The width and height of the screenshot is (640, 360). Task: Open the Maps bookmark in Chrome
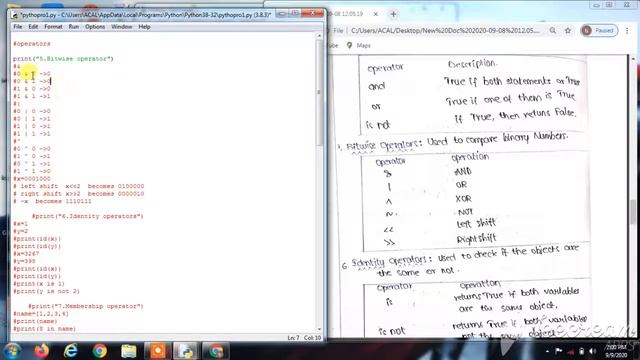(x=359, y=46)
